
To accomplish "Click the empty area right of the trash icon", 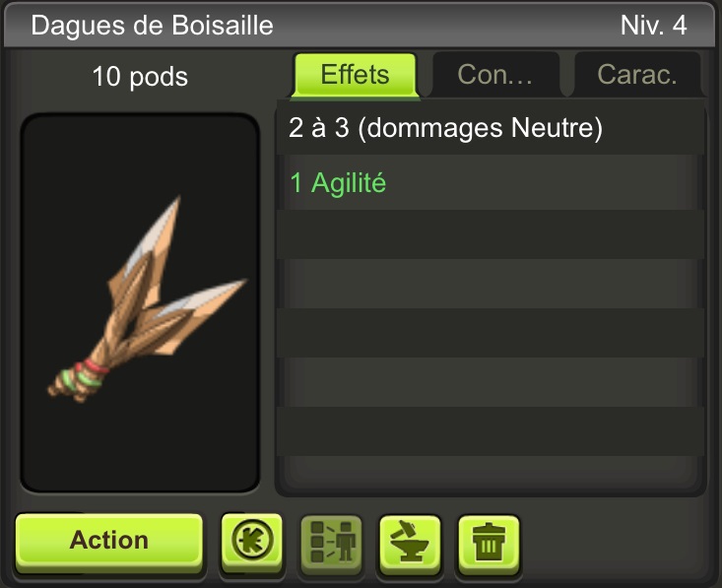I will (615, 544).
